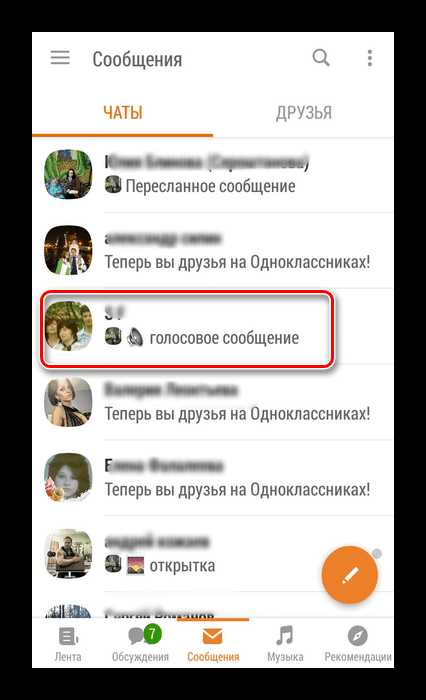426x700 pixels.
Task: Open the hamburger navigation menu
Action: [60, 58]
